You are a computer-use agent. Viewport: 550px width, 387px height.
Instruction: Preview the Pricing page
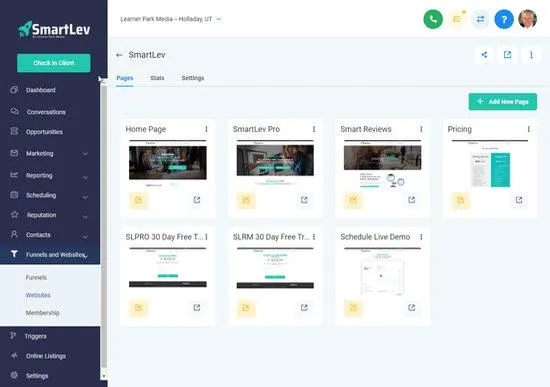[519, 200]
